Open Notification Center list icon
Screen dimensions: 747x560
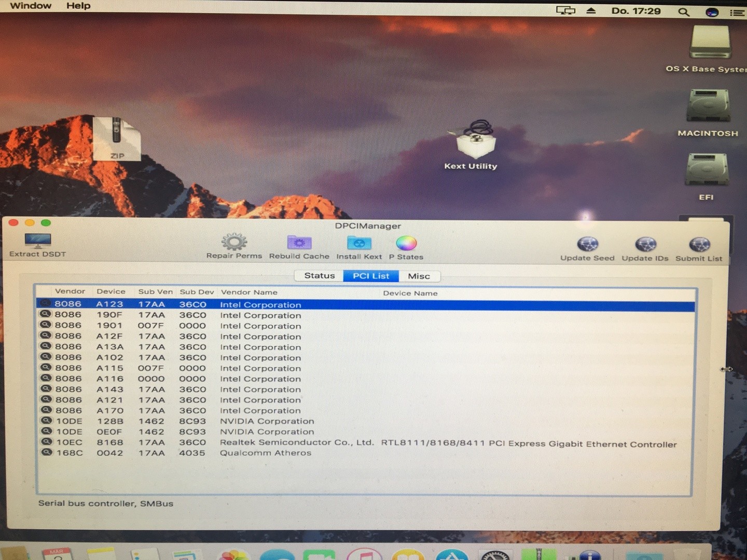pos(737,12)
